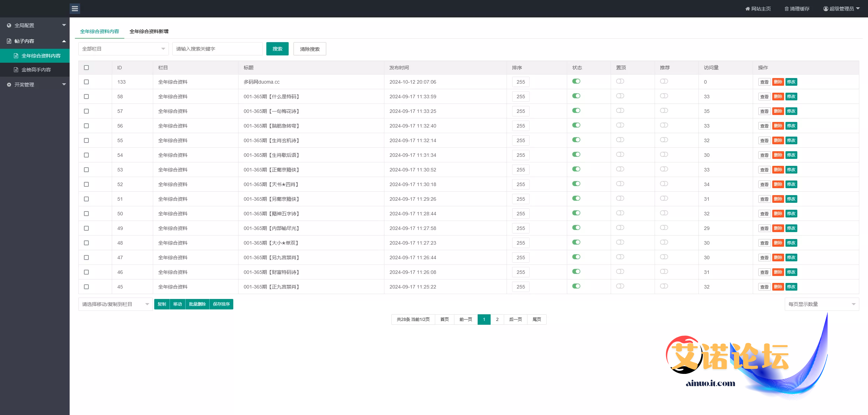Switch to the 全年综合资料内容 tab

coord(100,31)
